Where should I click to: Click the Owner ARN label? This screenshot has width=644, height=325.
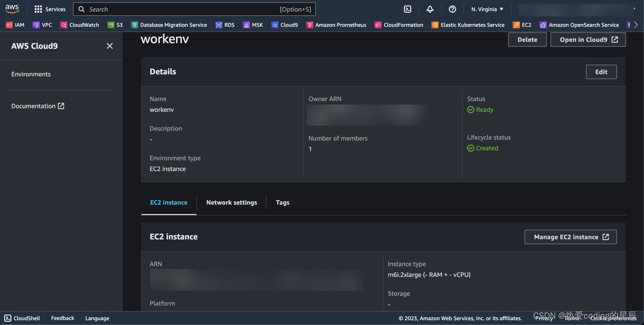[x=325, y=99]
